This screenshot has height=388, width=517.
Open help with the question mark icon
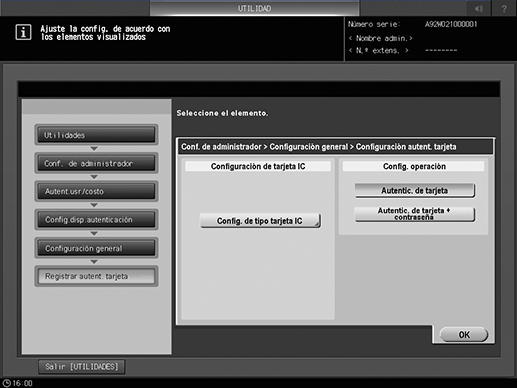pyautogui.click(x=504, y=8)
